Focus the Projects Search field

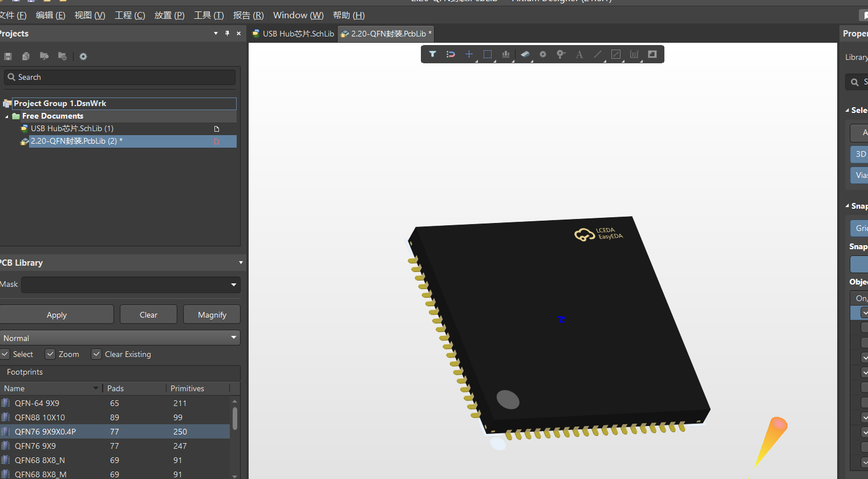tap(120, 77)
